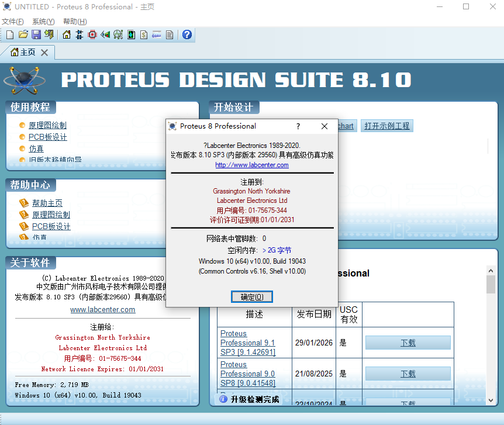This screenshot has width=504, height=425.
Task: Click the 打开示例工程 button
Action: point(387,126)
